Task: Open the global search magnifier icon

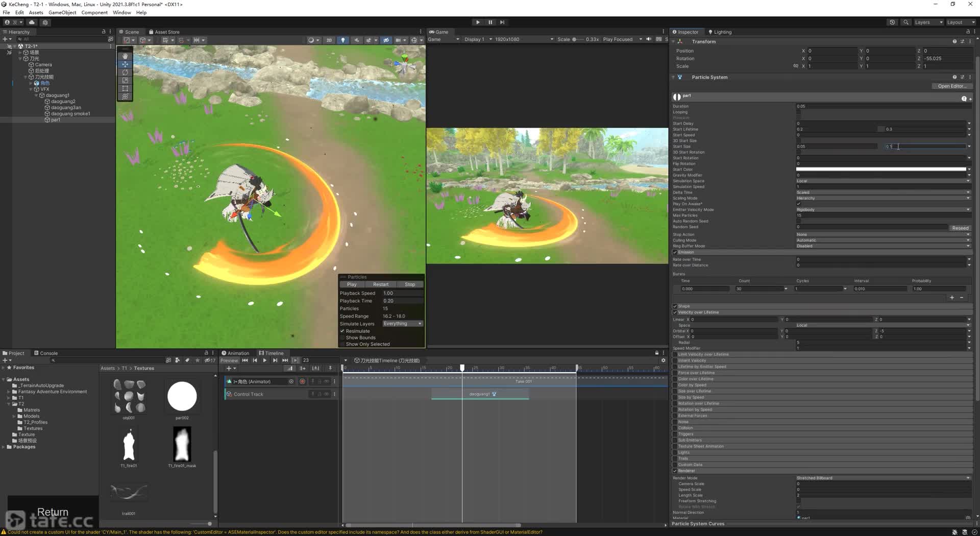Action: click(x=906, y=22)
